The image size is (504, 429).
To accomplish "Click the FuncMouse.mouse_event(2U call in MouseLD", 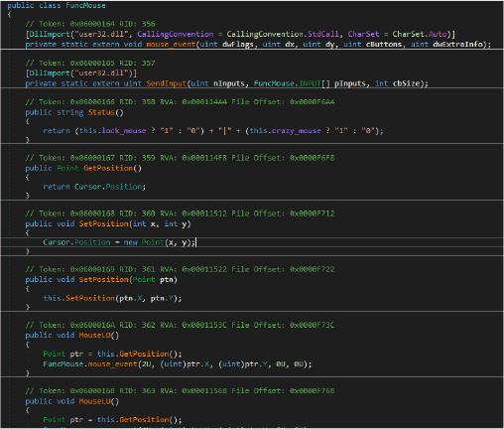I will 97,363.
